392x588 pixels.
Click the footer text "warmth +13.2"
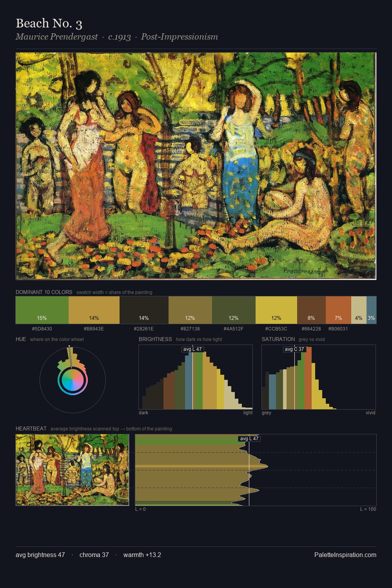[x=142, y=555]
